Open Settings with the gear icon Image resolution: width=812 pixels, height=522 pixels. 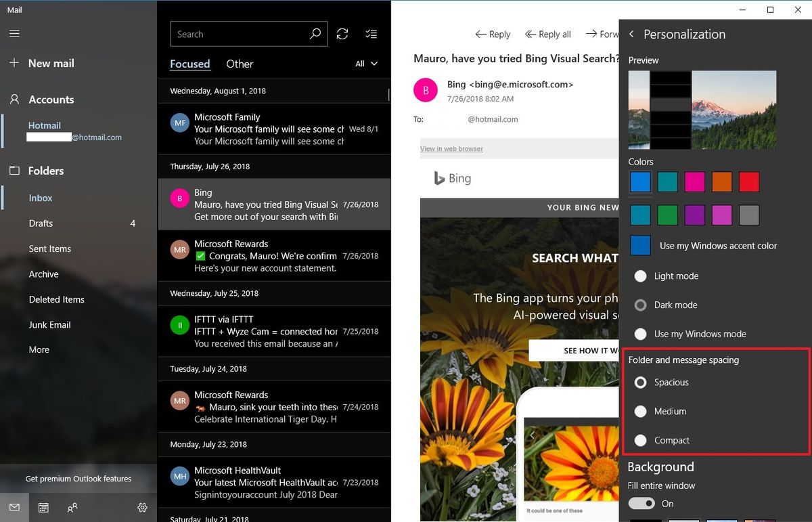click(142, 507)
